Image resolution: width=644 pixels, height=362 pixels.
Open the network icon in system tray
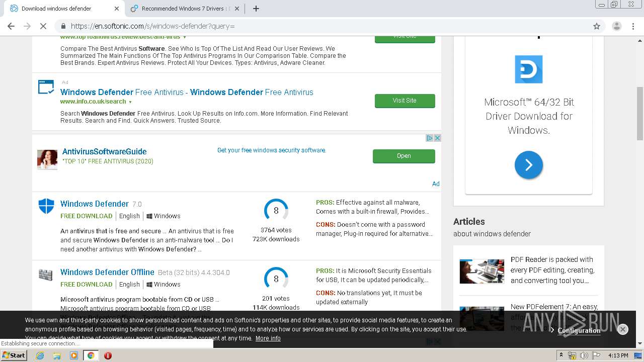[x=572, y=355]
